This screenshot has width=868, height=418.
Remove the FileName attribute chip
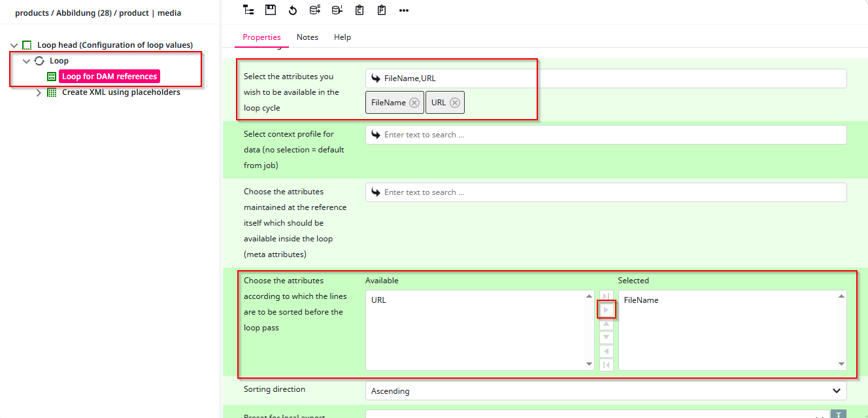(x=414, y=103)
